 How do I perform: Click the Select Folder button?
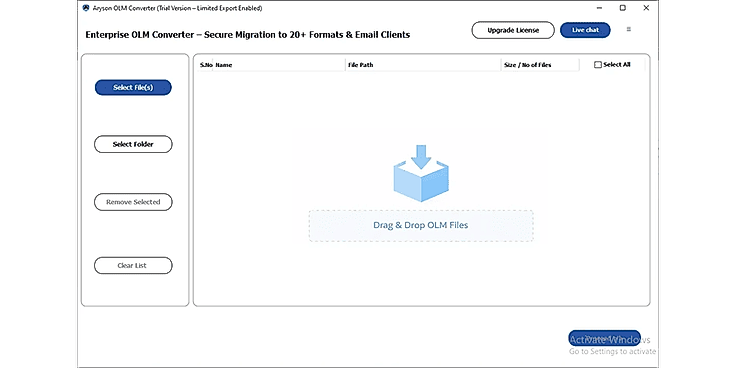pos(133,145)
